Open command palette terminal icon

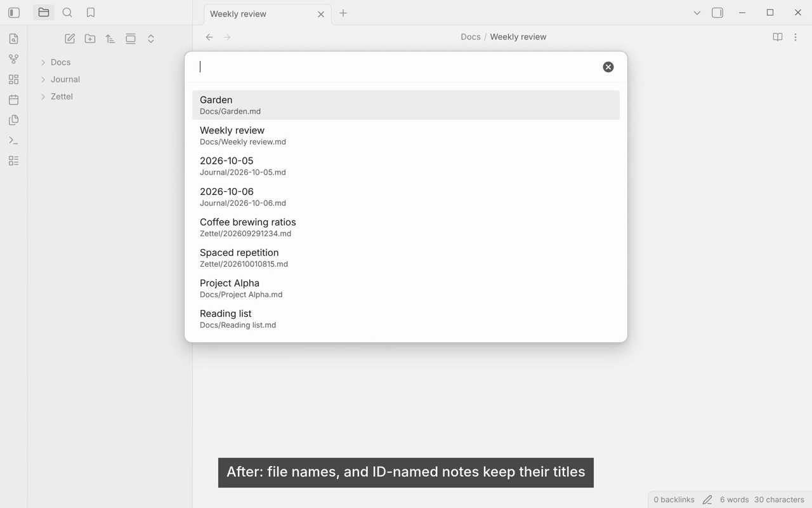pos(14,140)
